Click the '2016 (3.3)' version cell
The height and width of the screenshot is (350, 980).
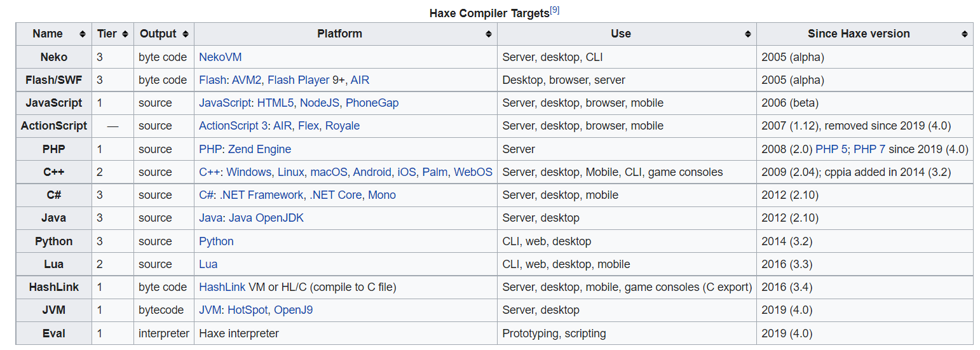(865, 264)
